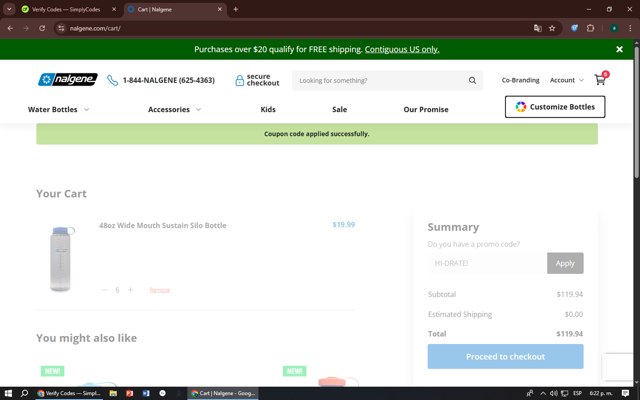Switch to the Verify Codes tab

click(x=66, y=9)
